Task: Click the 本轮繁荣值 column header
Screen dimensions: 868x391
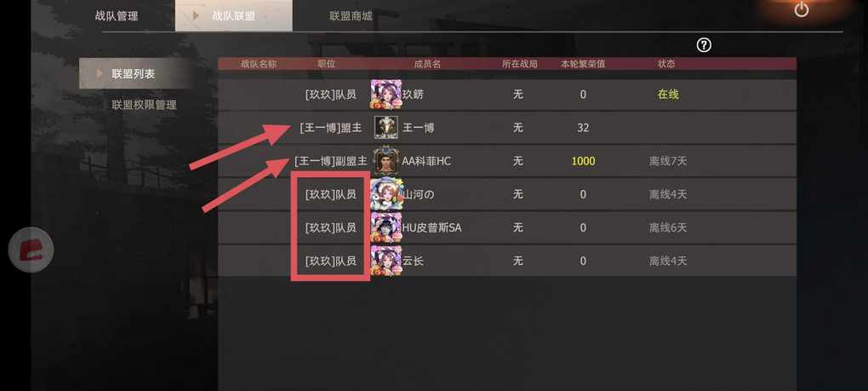Action: pos(583,64)
